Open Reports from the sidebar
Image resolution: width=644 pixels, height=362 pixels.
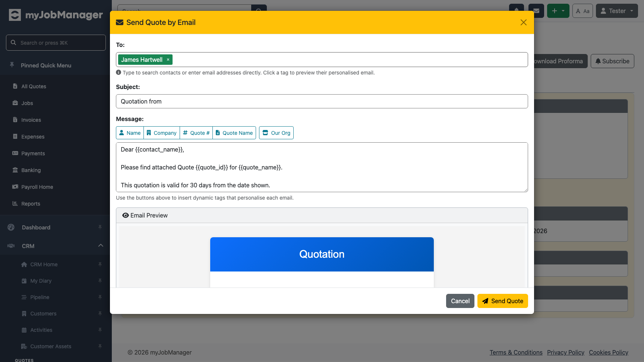coord(31,204)
